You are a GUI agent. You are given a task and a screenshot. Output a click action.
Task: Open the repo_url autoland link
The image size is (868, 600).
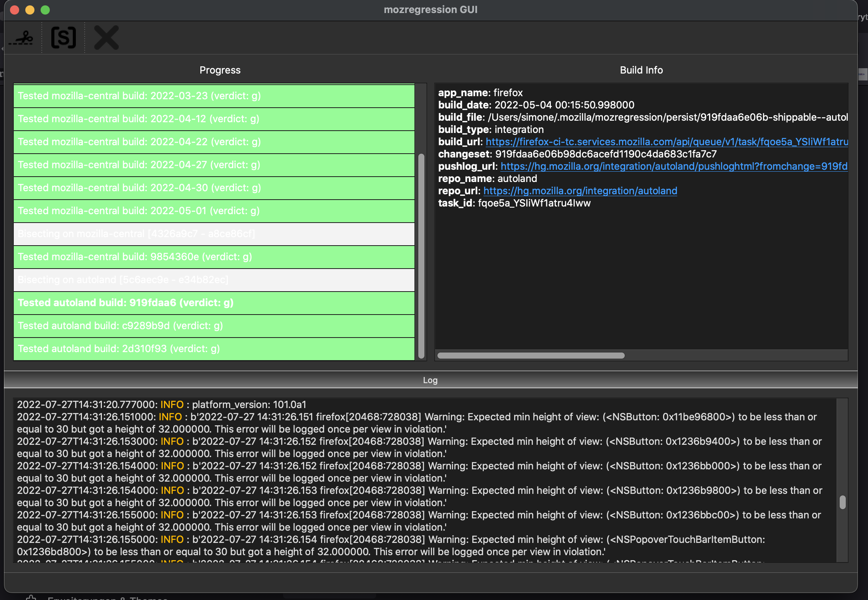click(x=580, y=191)
